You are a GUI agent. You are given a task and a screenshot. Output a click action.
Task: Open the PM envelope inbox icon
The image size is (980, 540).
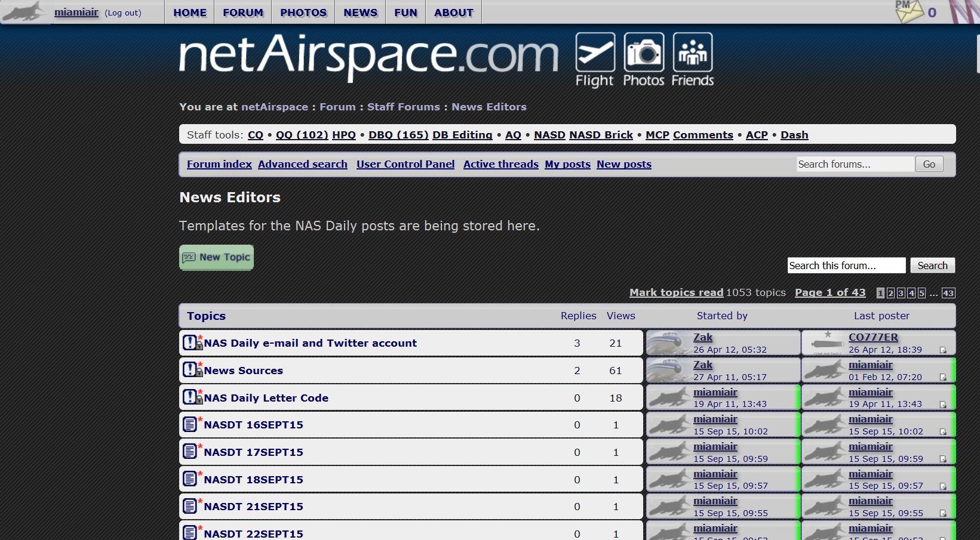(x=909, y=12)
